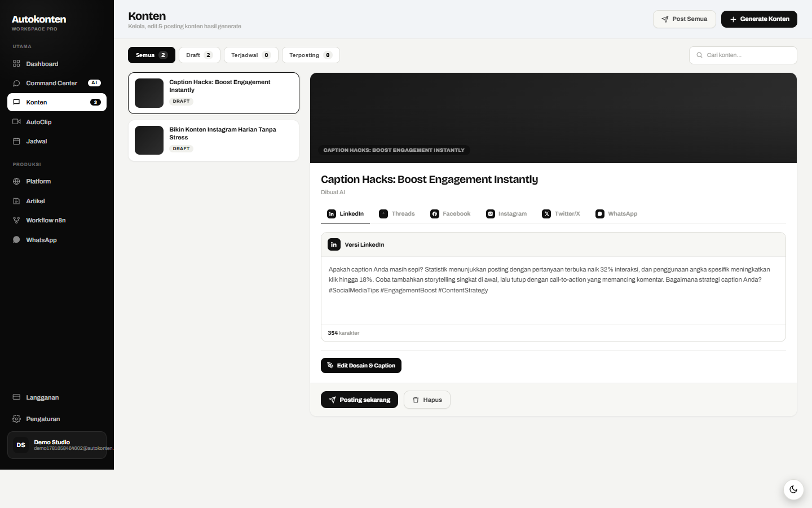Click the Posting sekarang button
Viewport: 812px width, 508px height.
coord(359,400)
